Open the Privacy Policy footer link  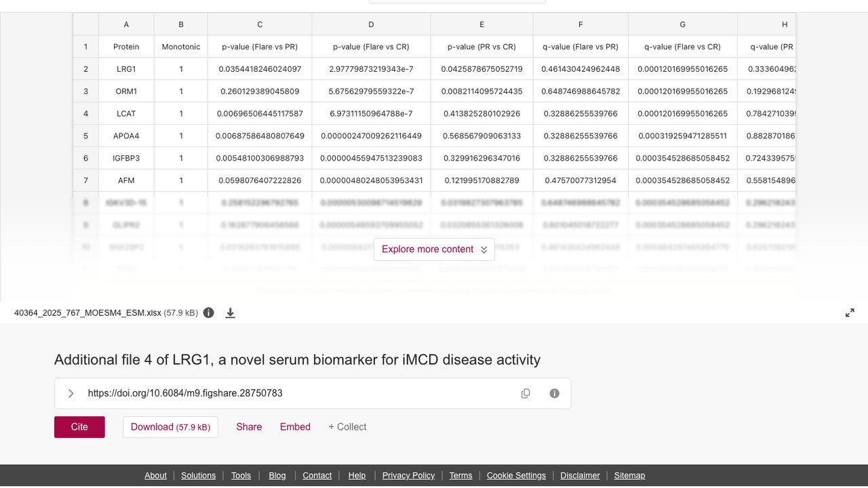[x=408, y=476]
